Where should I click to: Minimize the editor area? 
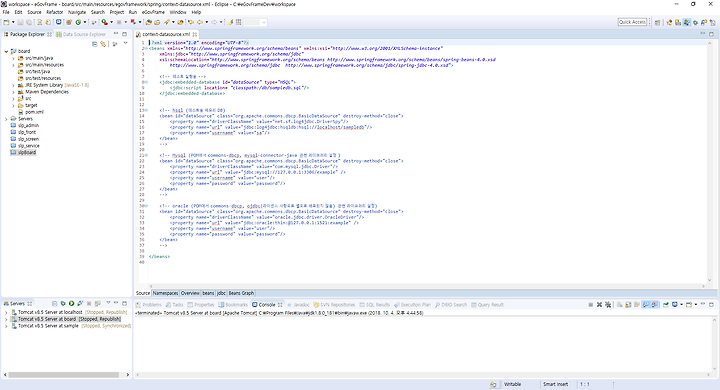pos(703,33)
